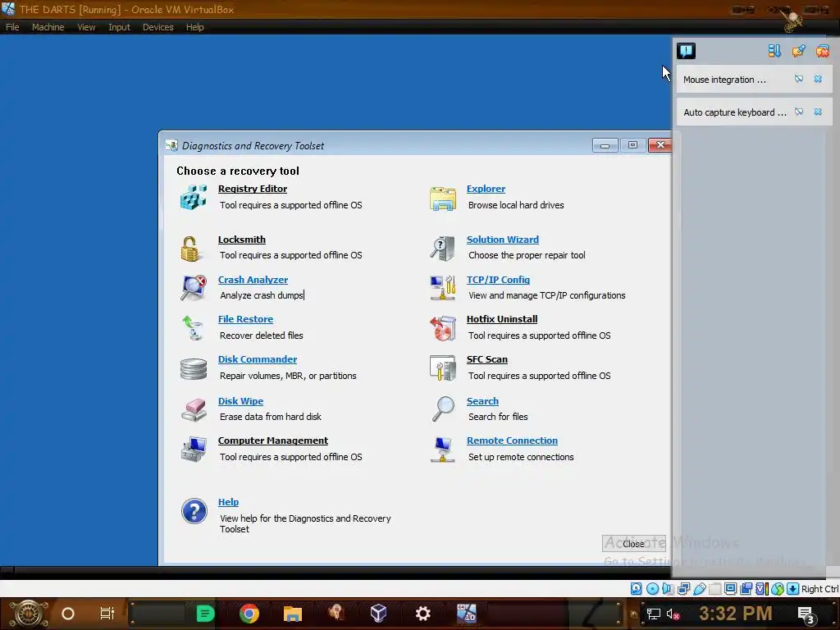Image resolution: width=840 pixels, height=630 pixels.
Task: Click the shared folders status indicator
Action: pos(714,589)
